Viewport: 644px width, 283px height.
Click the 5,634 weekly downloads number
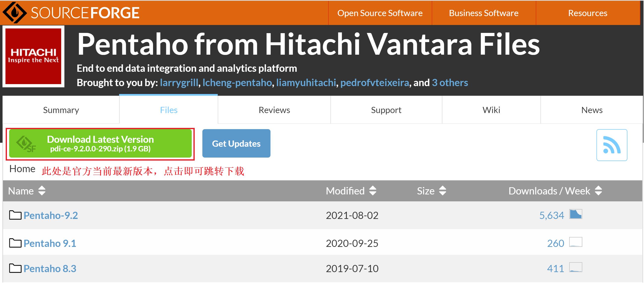coord(552,215)
